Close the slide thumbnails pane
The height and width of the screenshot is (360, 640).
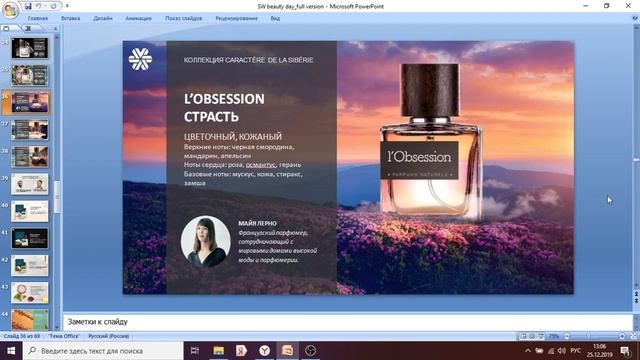point(56,29)
